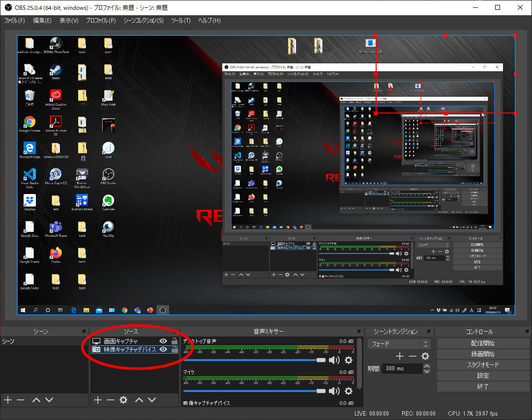Decrease the 期間 duration with the down arrow
This screenshot has height=420, width=532.
tap(427, 371)
